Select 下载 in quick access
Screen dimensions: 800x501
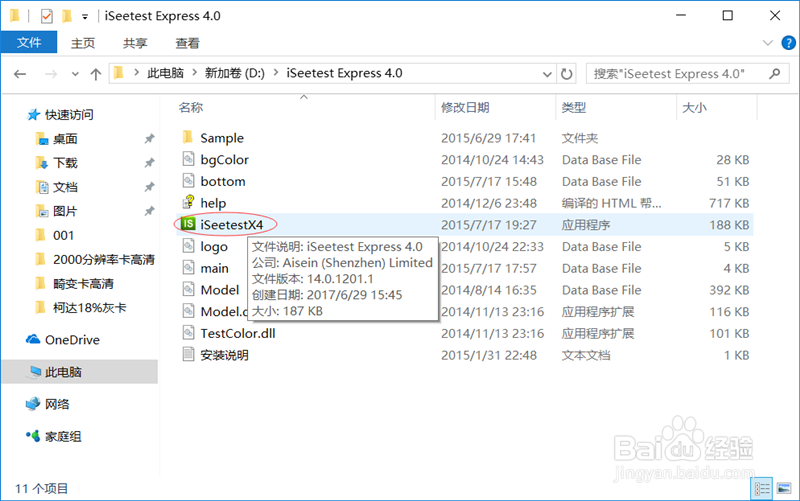tap(65, 163)
